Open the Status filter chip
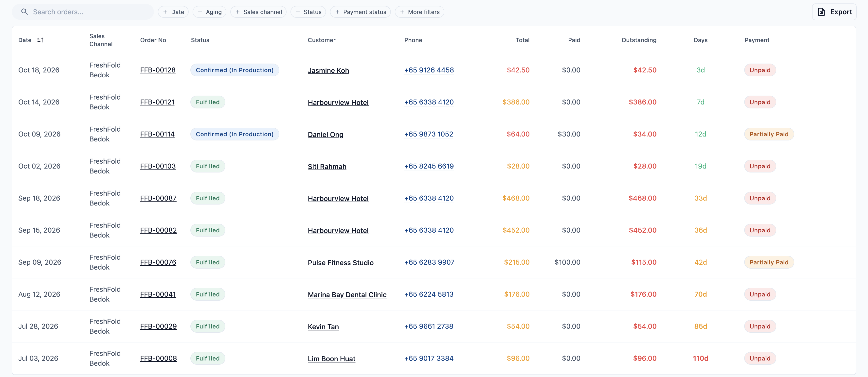868x377 pixels. pos(308,12)
